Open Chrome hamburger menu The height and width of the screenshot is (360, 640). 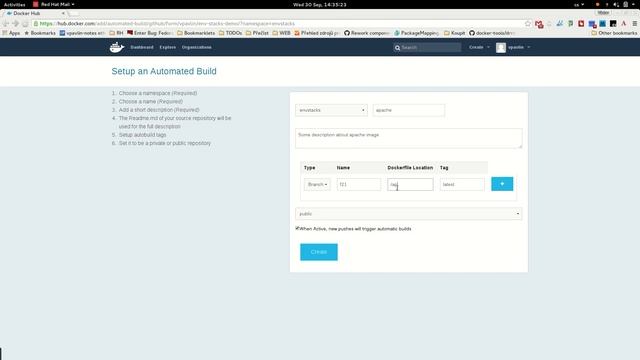click(635, 24)
